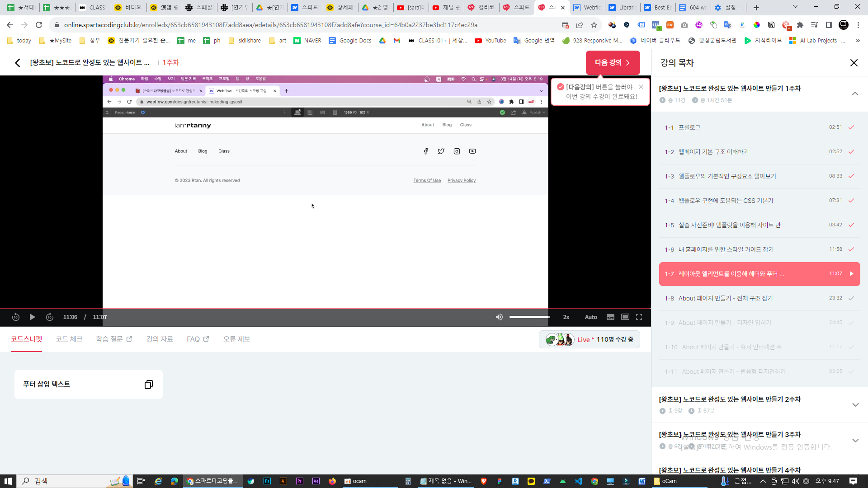Image resolution: width=868 pixels, height=488 pixels.
Task: Open the 오류 제보 tab
Action: (x=236, y=339)
